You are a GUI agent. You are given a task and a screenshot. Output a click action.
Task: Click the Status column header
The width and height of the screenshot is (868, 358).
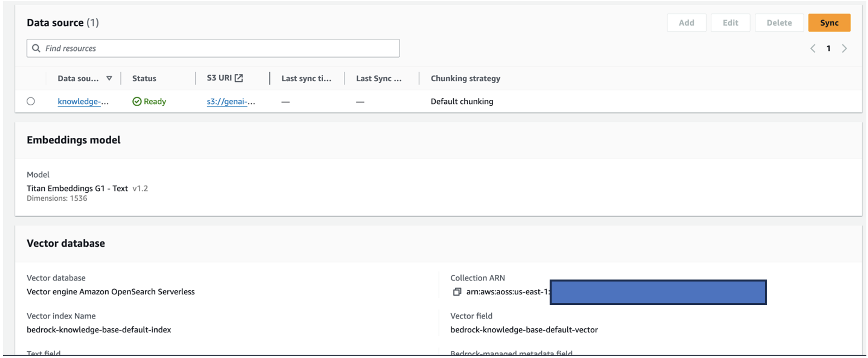click(144, 78)
